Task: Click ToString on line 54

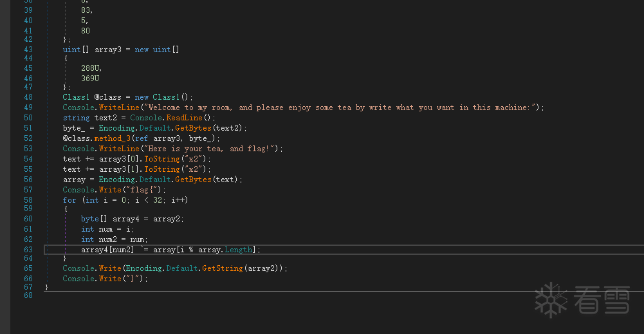Action: 161,159
